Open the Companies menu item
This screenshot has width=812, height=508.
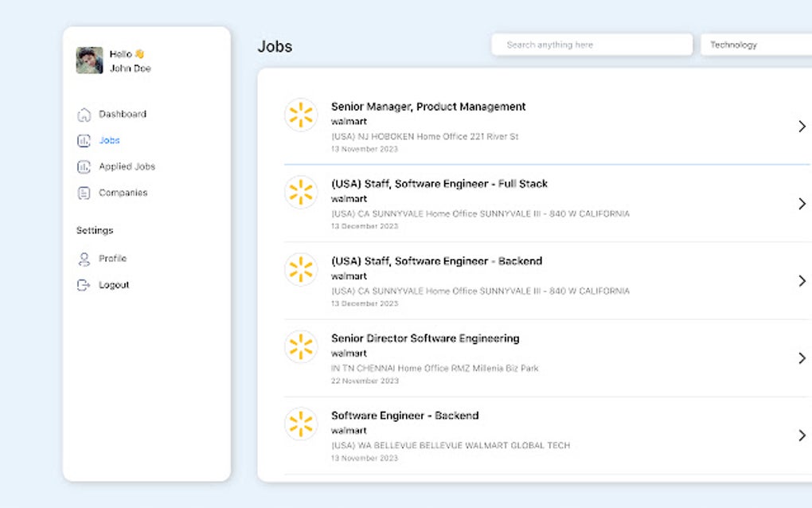pyautogui.click(x=123, y=193)
